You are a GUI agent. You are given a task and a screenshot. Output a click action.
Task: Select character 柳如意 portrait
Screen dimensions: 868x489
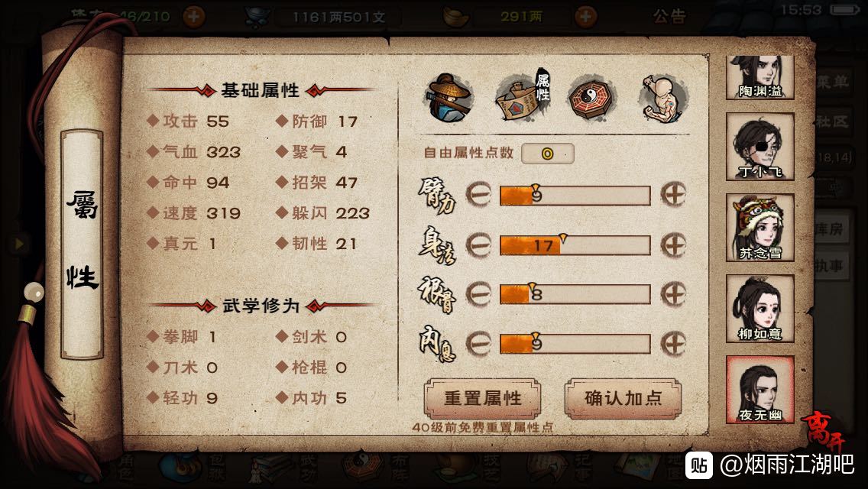point(760,309)
